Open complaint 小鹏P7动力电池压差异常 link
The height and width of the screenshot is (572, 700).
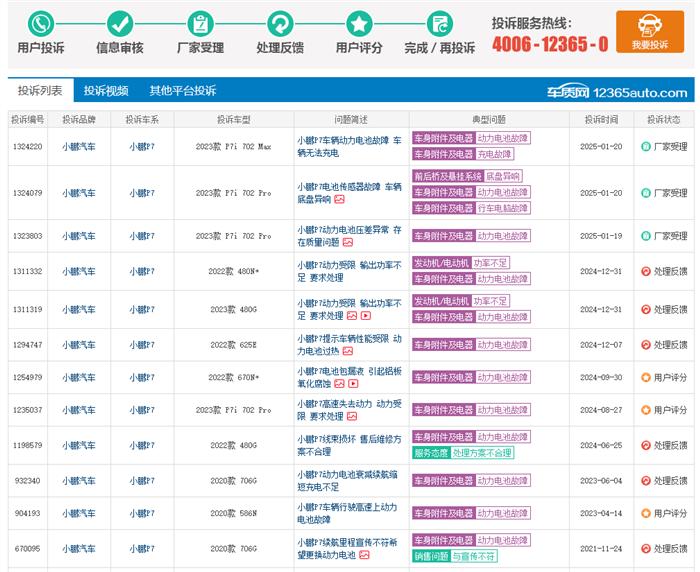[350, 236]
